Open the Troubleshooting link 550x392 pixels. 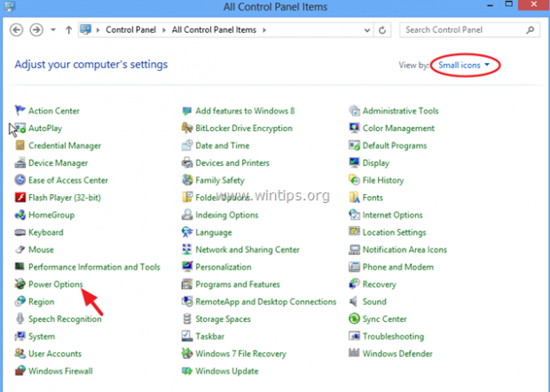point(393,336)
